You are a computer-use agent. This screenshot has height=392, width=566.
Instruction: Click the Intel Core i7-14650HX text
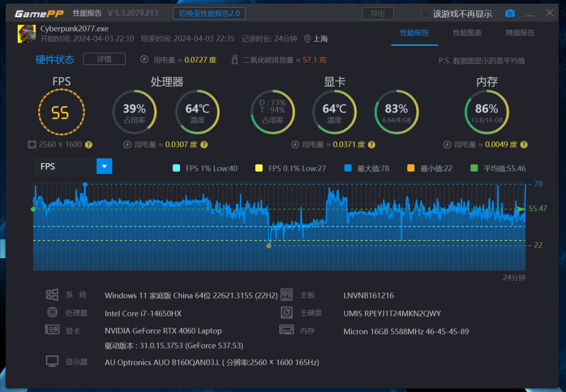coord(143,313)
